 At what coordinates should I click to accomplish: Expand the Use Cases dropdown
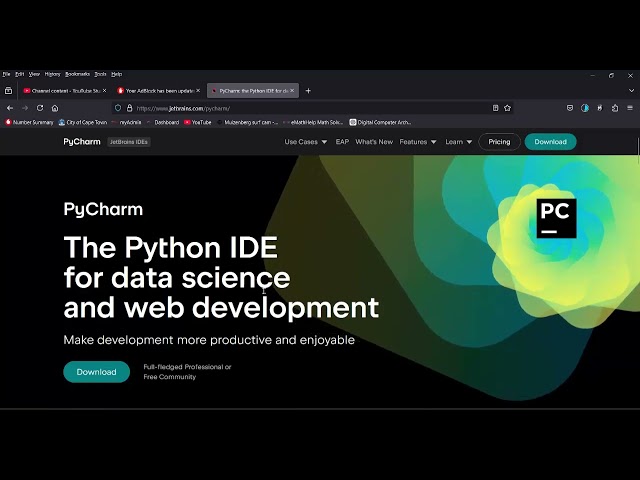306,142
